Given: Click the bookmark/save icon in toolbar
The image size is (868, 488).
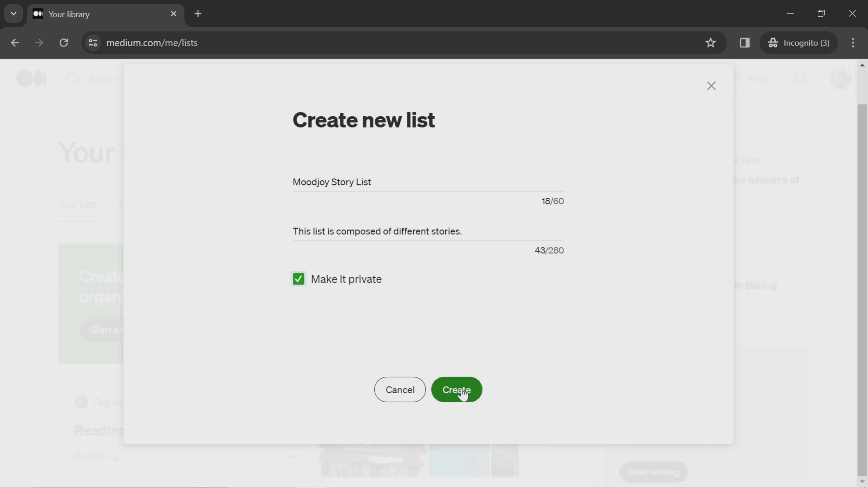Looking at the screenshot, I should (711, 42).
